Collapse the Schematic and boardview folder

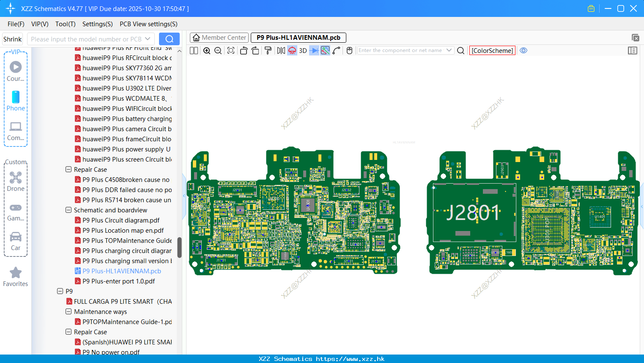(x=69, y=210)
